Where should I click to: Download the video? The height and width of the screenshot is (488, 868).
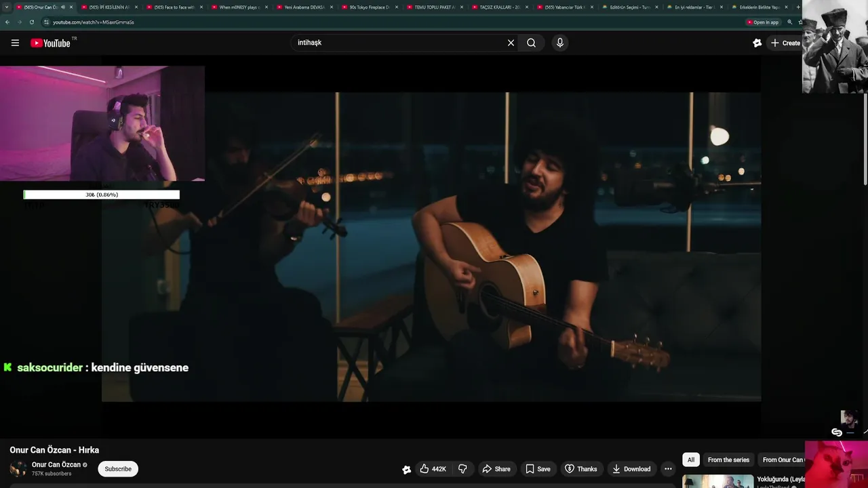(x=631, y=469)
